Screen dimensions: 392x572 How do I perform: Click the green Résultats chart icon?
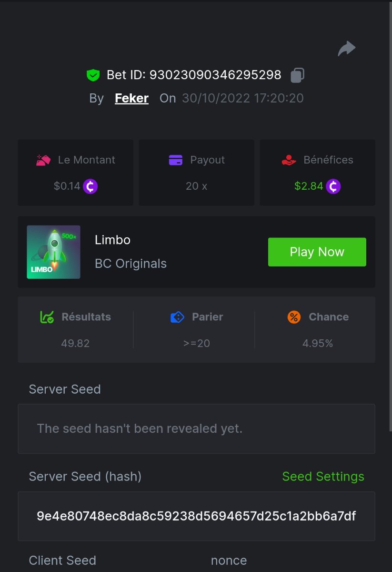[x=47, y=317]
